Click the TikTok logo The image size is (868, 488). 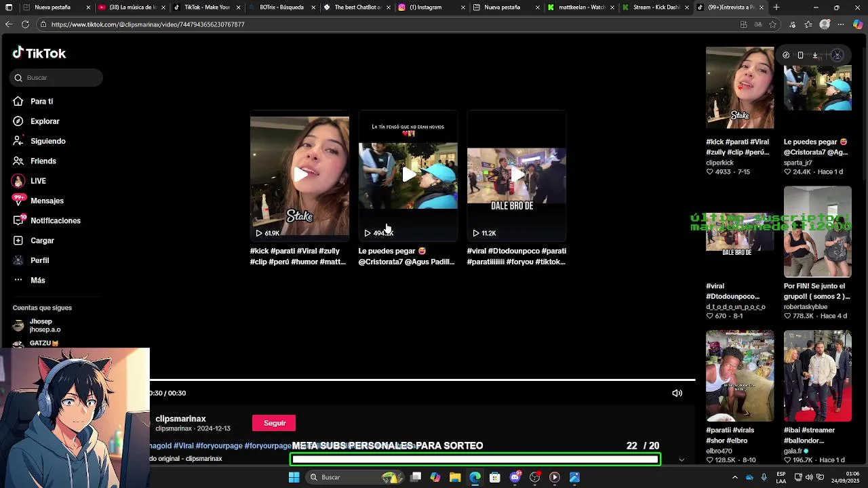click(x=39, y=53)
